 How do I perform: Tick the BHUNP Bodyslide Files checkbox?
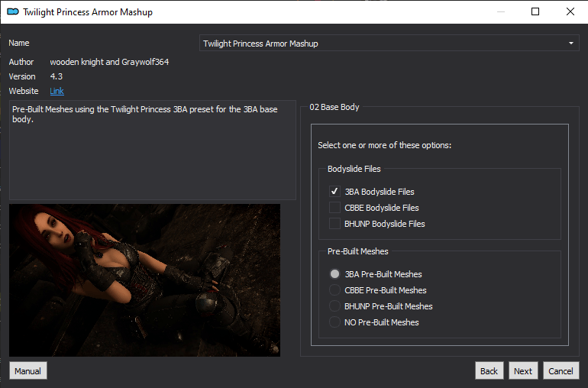(x=334, y=224)
